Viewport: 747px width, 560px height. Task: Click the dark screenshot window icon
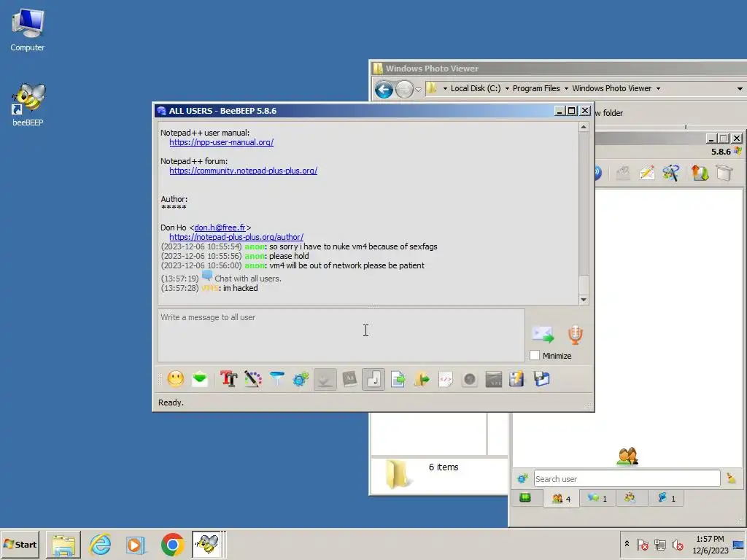[494, 379]
